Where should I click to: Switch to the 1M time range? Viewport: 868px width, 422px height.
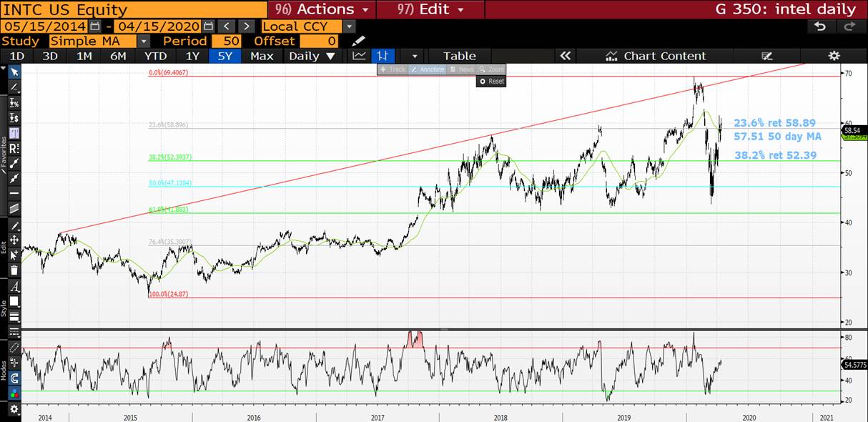84,56
